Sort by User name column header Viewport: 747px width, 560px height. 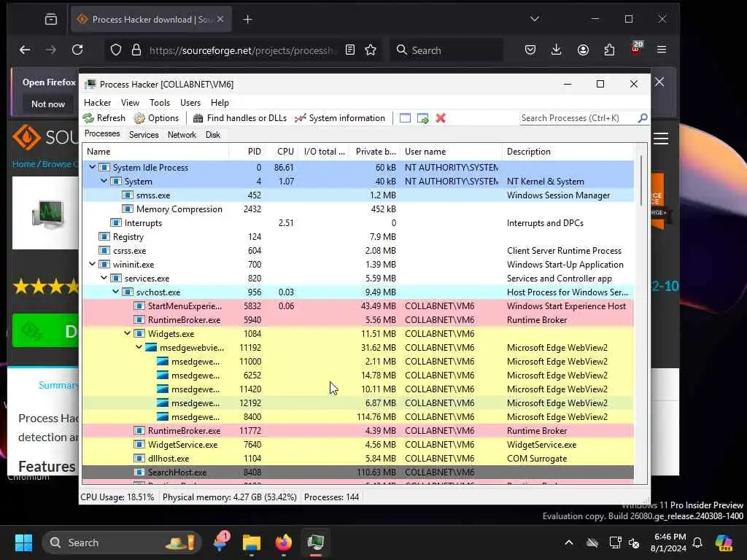(x=451, y=152)
